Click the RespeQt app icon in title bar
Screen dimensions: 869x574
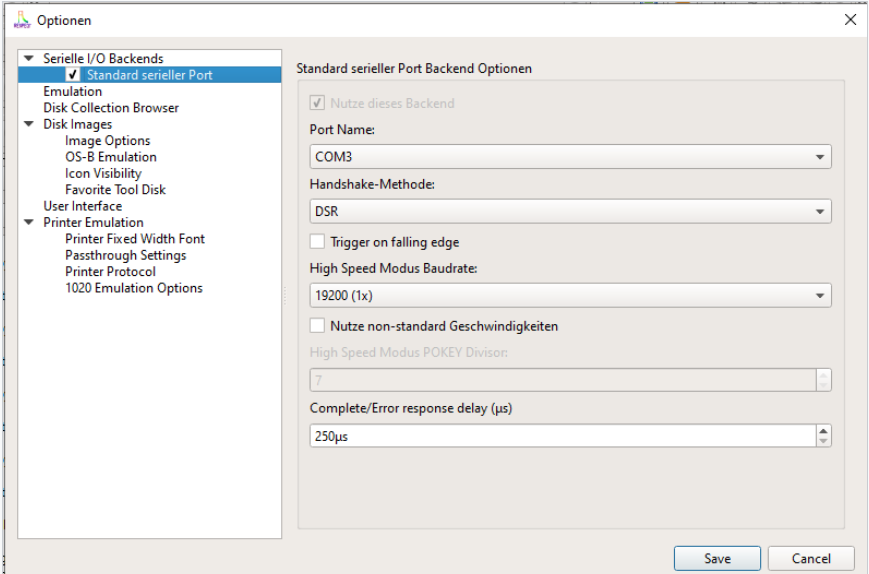pyautogui.click(x=20, y=20)
